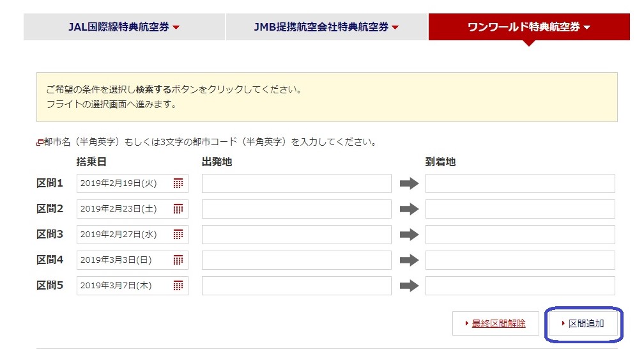Viewport: 644px width, 349px height.
Task: Click the フライトの選択画面へ進みます text
Action: click(112, 104)
